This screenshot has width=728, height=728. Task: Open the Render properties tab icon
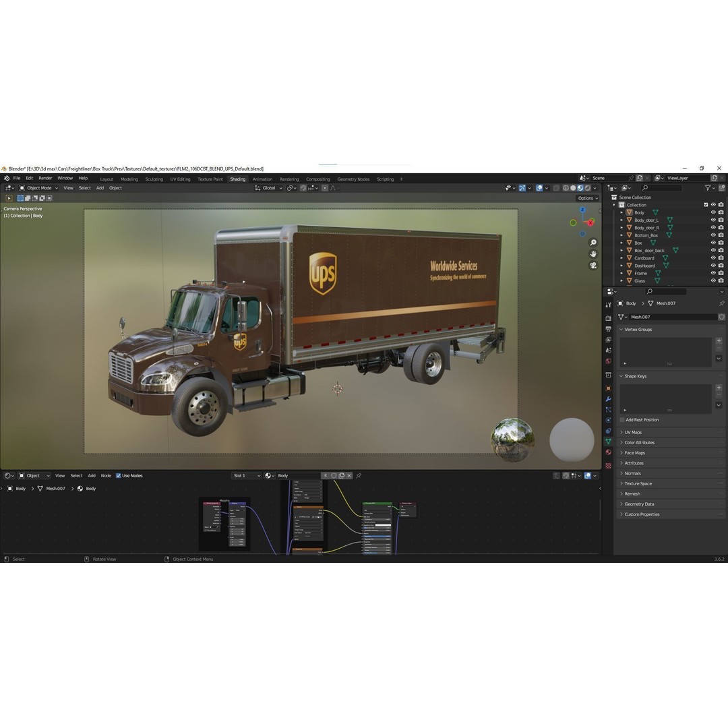(x=608, y=318)
